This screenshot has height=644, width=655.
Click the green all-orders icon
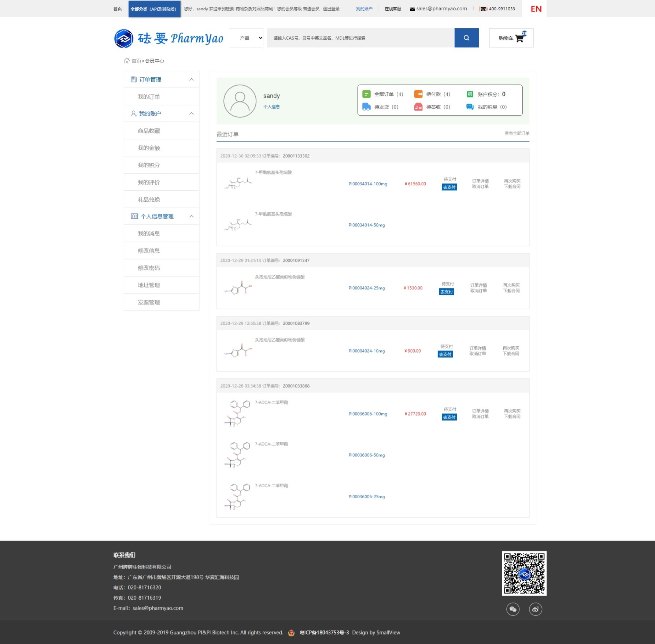[366, 94]
